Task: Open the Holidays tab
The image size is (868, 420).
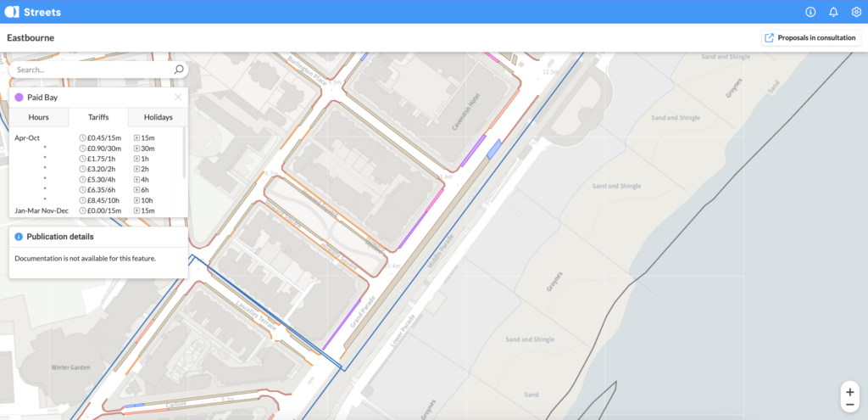Action: (x=159, y=117)
